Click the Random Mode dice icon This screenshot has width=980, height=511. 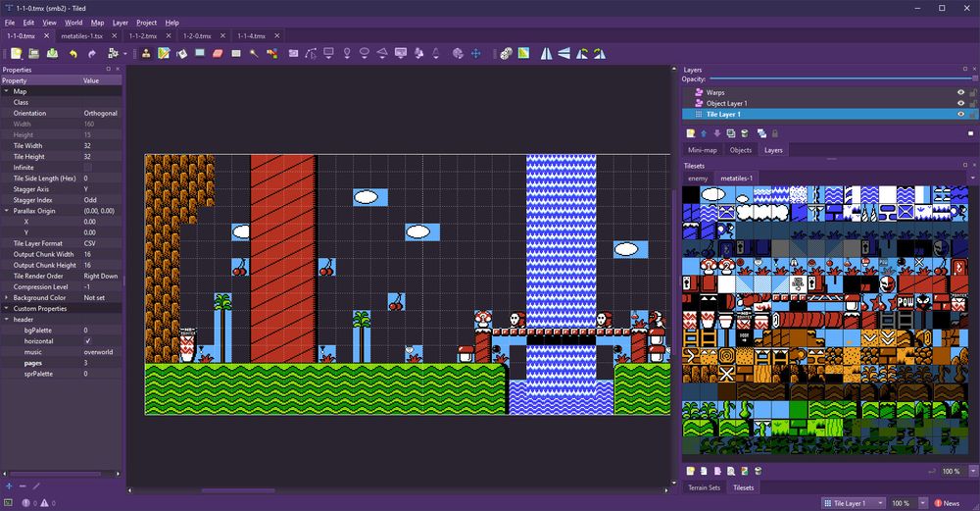507,54
